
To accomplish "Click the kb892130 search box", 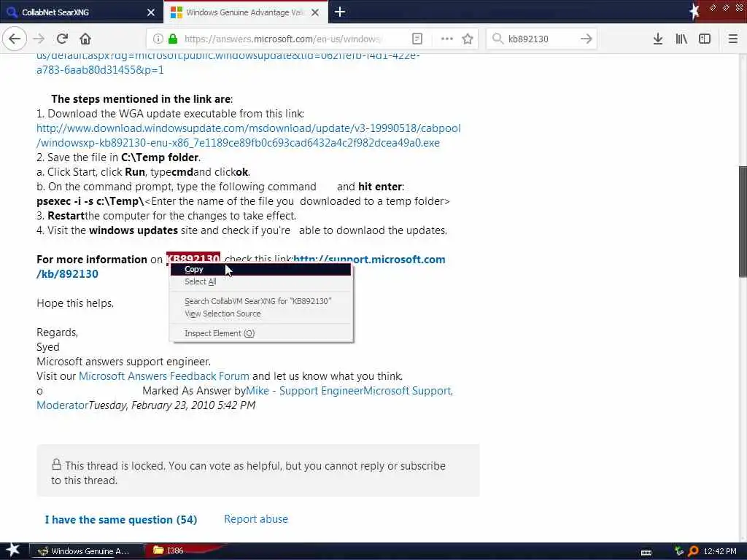I will [541, 39].
